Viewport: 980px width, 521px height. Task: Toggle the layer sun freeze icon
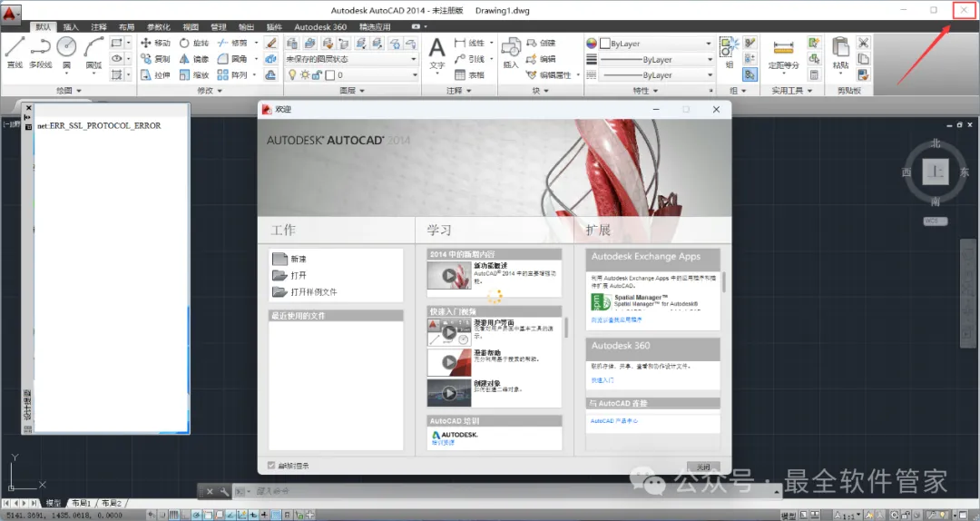[304, 74]
